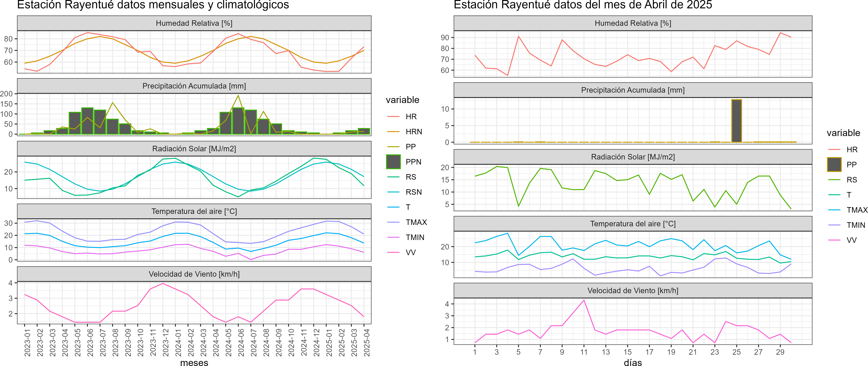
Task: Click RS label in April 2025 legend
Action: (852, 180)
